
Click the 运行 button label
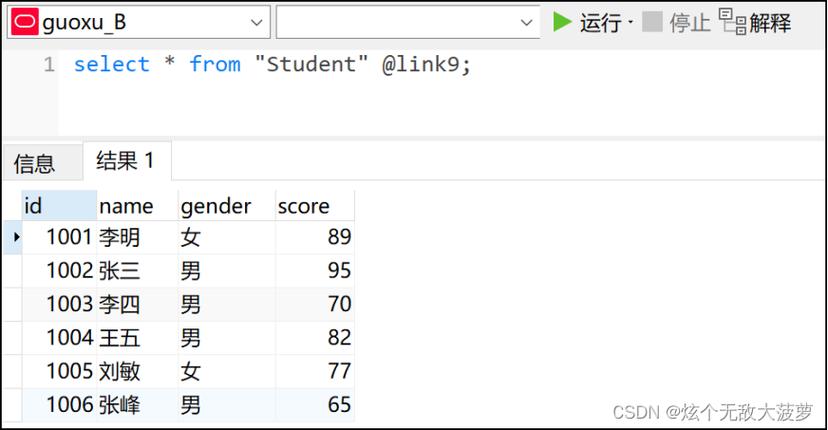click(x=600, y=22)
